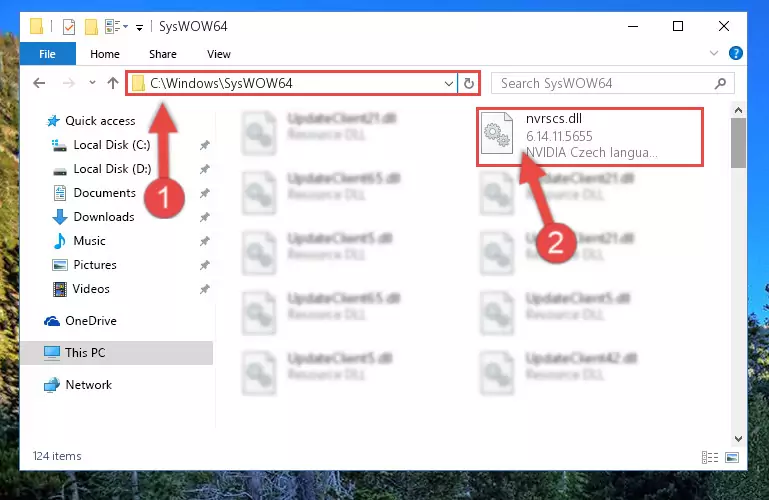Click the New folder quick access icon
769x500 pixels.
tap(91, 26)
